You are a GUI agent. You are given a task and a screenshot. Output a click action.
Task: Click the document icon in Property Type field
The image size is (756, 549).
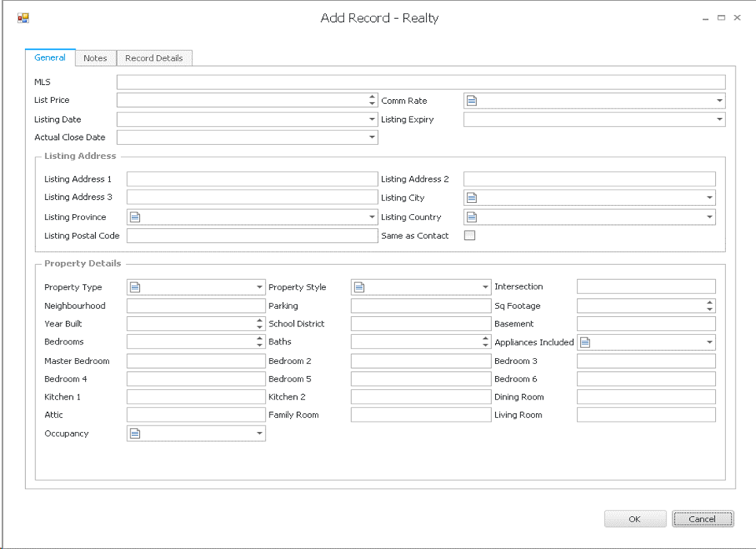pyautogui.click(x=135, y=287)
